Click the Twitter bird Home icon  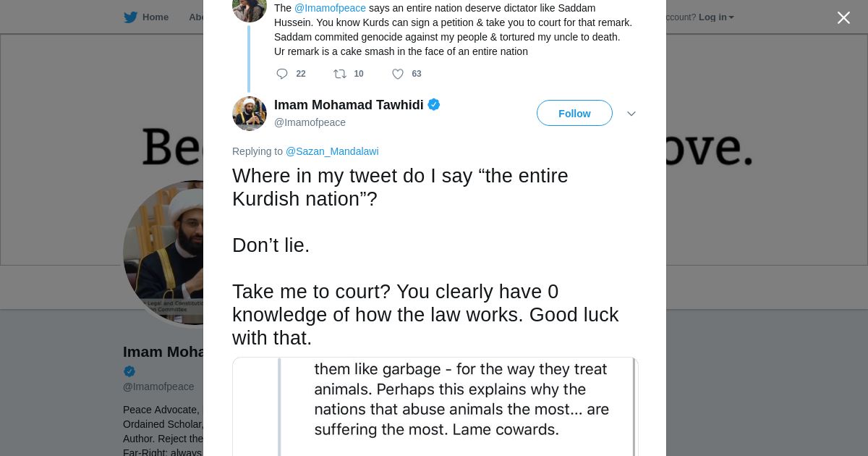point(130,17)
